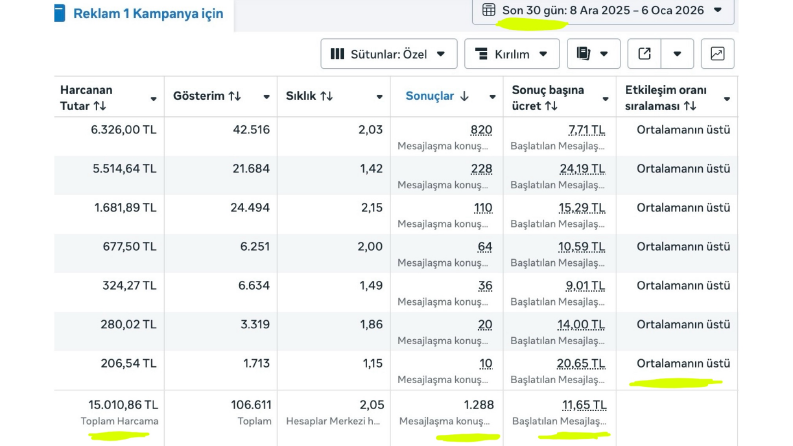Click the 14,00 TL cost per result
Viewport: 793px width, 446px height.
[582, 325]
